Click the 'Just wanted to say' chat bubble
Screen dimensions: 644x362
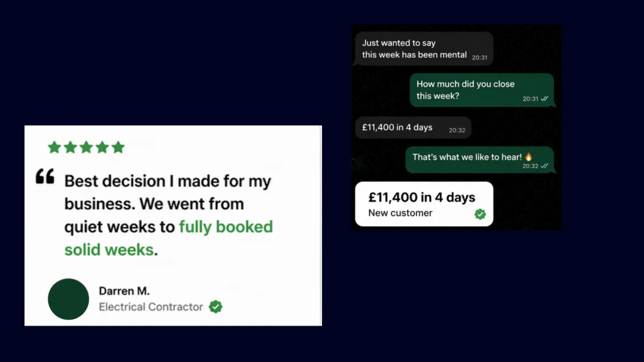tap(424, 49)
